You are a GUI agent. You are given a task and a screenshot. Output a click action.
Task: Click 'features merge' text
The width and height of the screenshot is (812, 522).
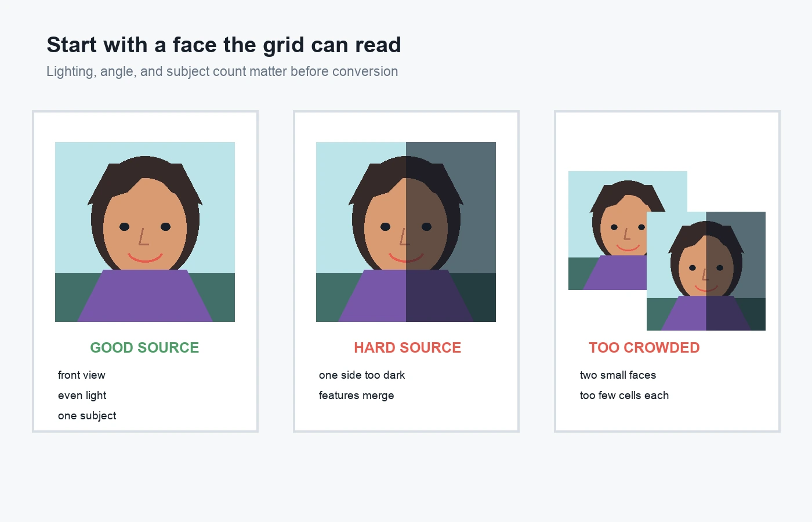(356, 396)
